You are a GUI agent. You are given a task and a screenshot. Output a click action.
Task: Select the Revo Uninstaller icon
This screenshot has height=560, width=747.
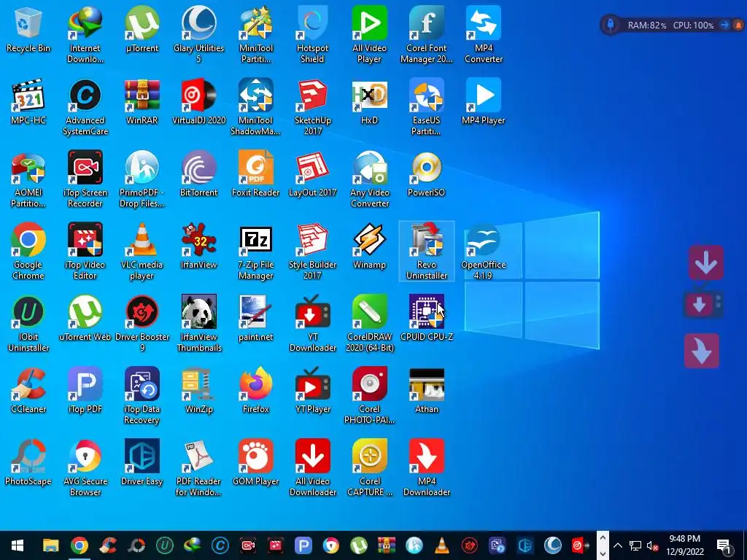pyautogui.click(x=426, y=252)
